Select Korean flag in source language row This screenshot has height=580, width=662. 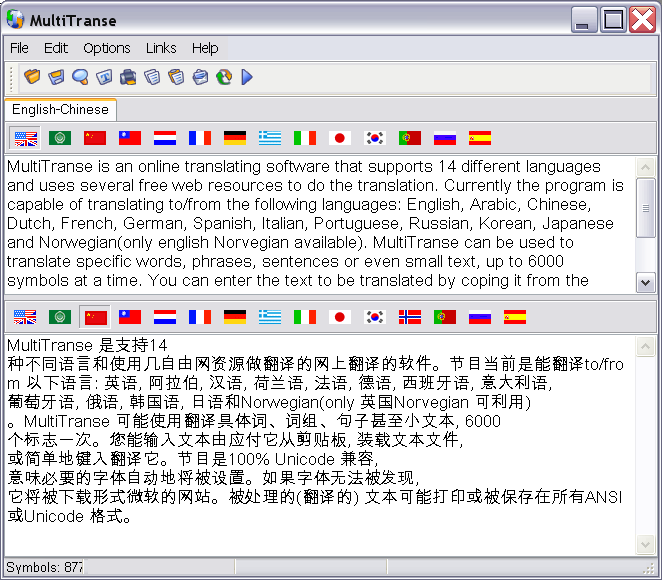coord(374,138)
